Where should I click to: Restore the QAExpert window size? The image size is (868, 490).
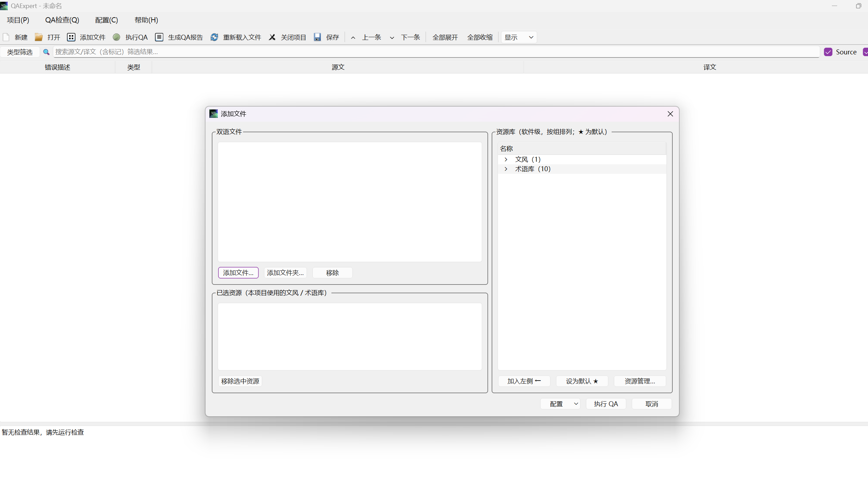(858, 6)
